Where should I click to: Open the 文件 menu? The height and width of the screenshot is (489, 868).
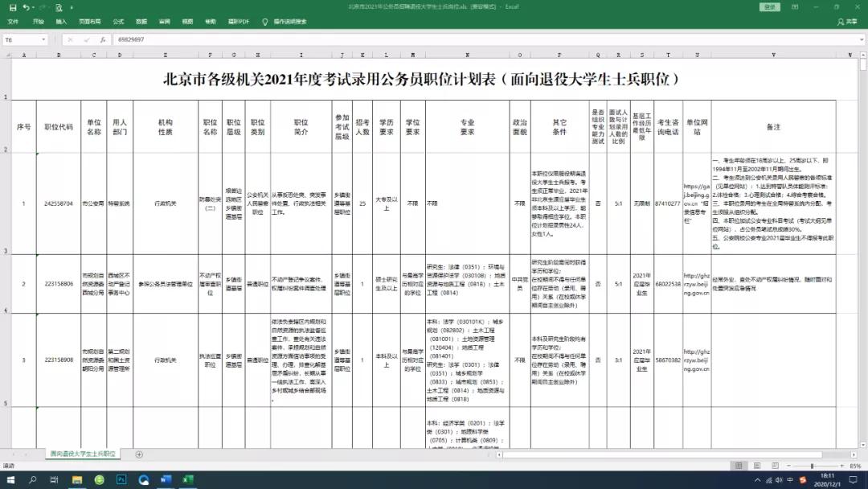tap(13, 21)
